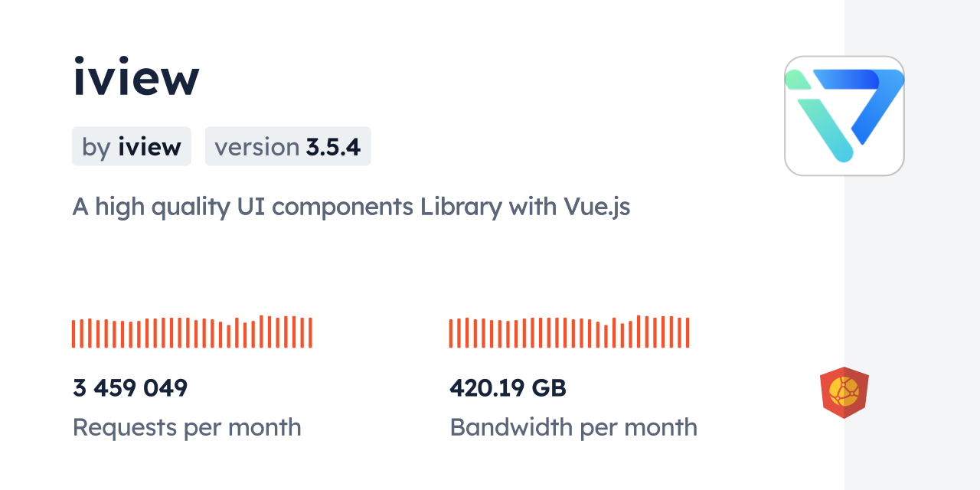Click the "3.5.4" version number text
This screenshot has width=980, height=490.
pos(333,146)
